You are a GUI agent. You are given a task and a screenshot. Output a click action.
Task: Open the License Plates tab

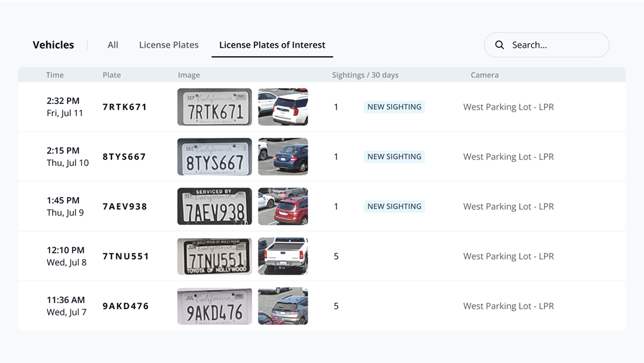(x=169, y=45)
